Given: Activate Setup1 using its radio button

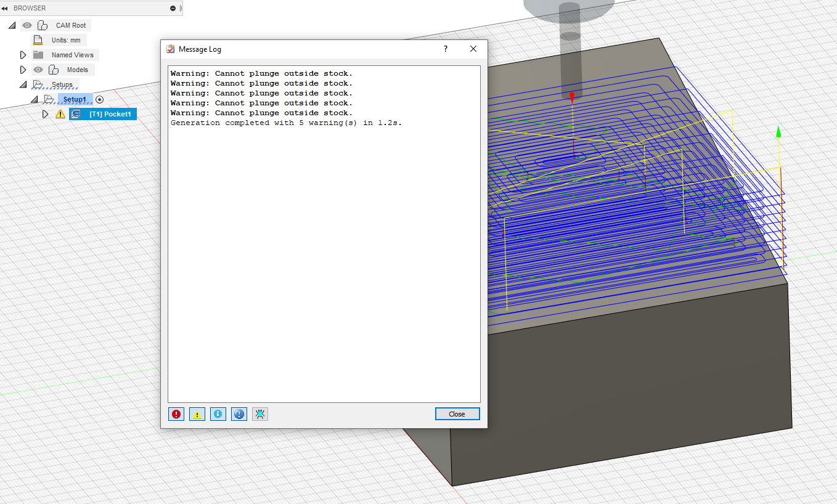Looking at the screenshot, I should (x=100, y=99).
